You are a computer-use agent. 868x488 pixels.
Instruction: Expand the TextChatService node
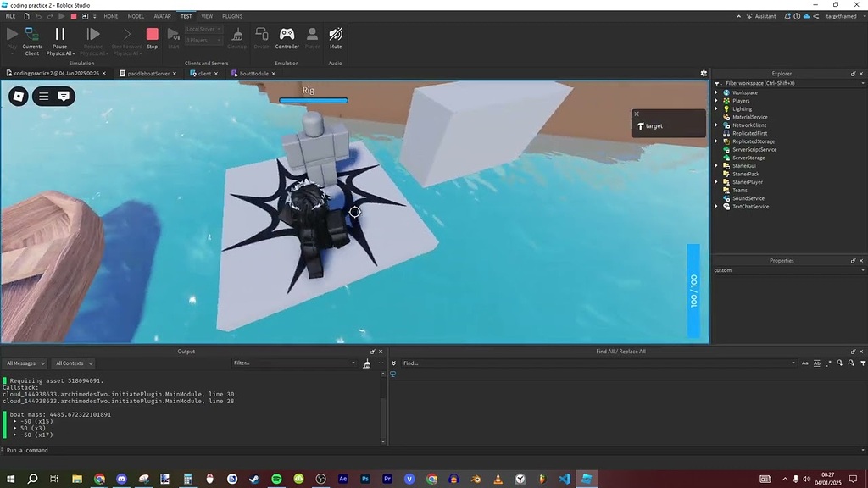716,207
